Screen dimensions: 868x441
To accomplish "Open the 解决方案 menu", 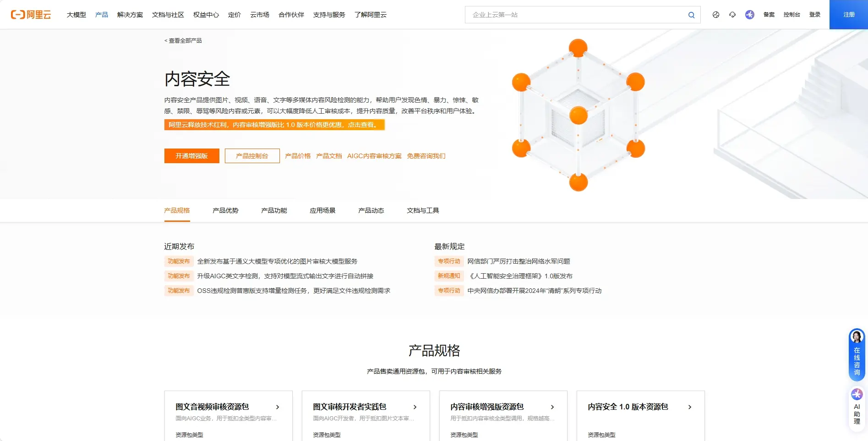I will tap(130, 15).
